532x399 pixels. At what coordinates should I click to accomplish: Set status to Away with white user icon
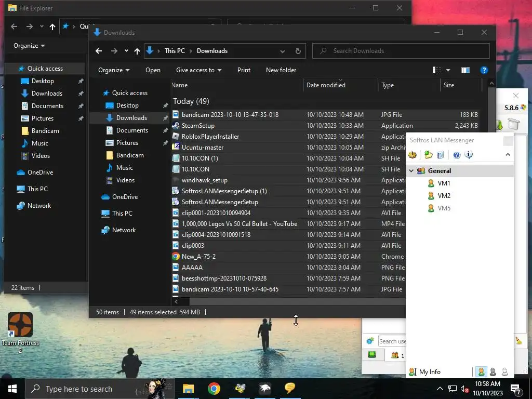pyautogui.click(x=505, y=372)
